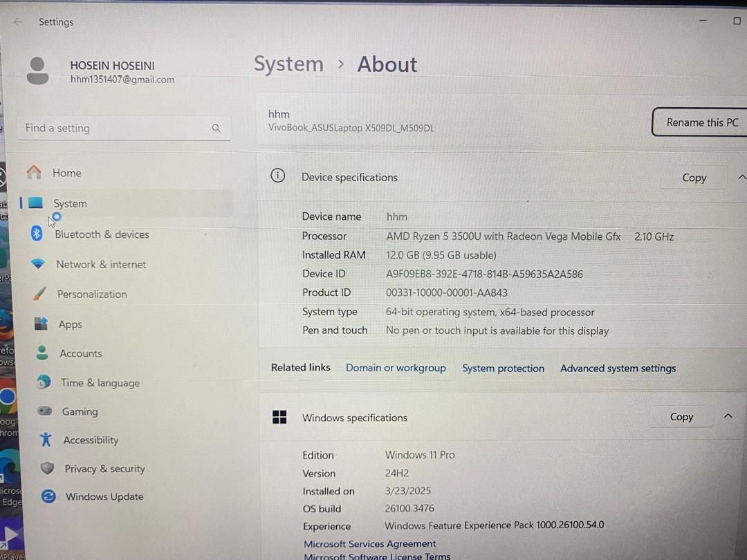This screenshot has height=560, width=747.
Task: Open Accounts settings section
Action: coord(81,353)
